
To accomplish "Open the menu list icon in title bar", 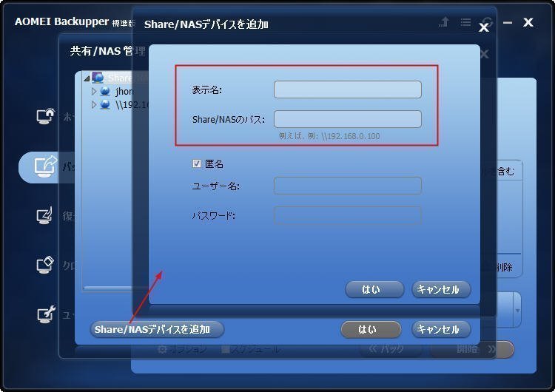I will pyautogui.click(x=465, y=22).
